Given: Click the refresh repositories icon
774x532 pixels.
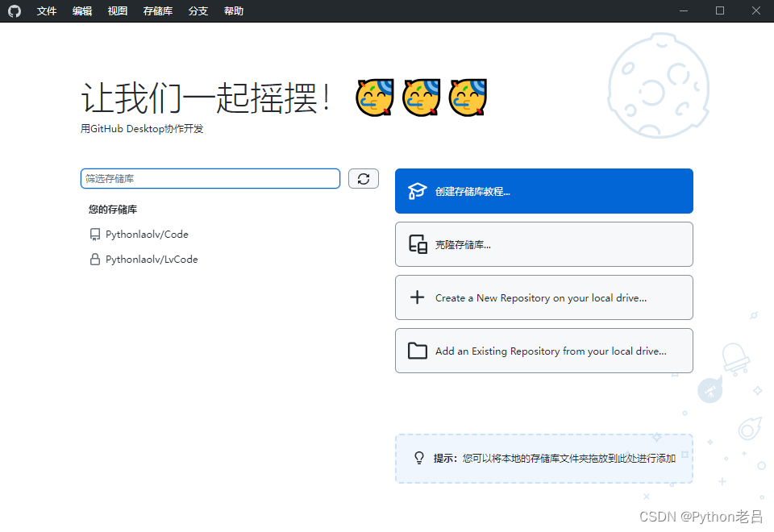Looking at the screenshot, I should (364, 178).
